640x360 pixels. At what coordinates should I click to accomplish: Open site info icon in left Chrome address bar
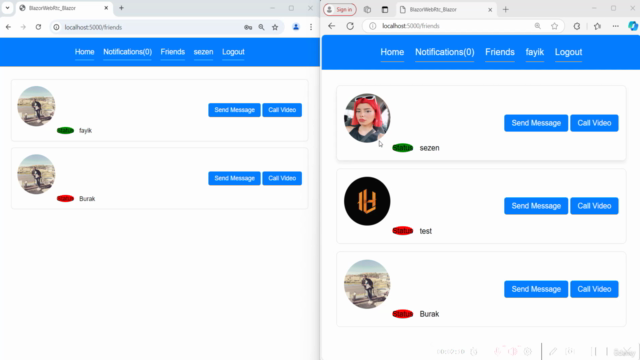tap(56, 27)
